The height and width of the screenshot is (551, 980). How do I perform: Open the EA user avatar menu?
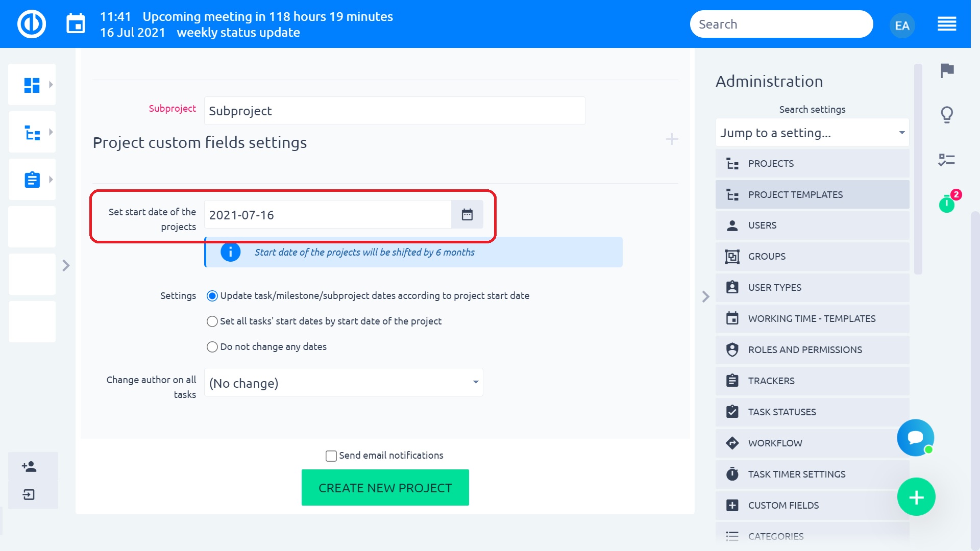(x=902, y=25)
